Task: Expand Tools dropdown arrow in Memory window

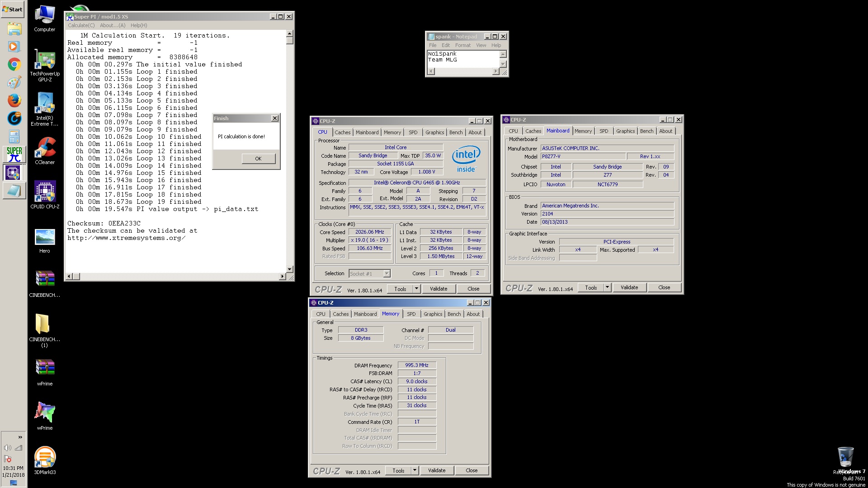Action: pyautogui.click(x=415, y=470)
